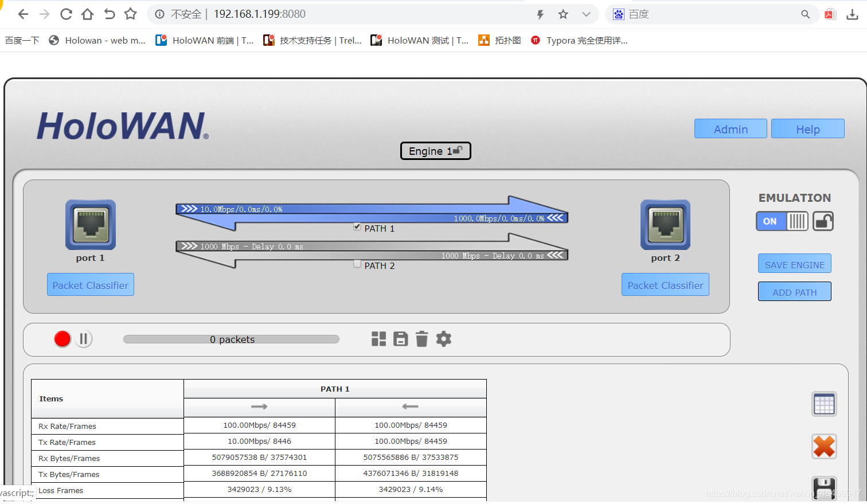Uncheck the PATH 1 checkbox

click(x=357, y=227)
